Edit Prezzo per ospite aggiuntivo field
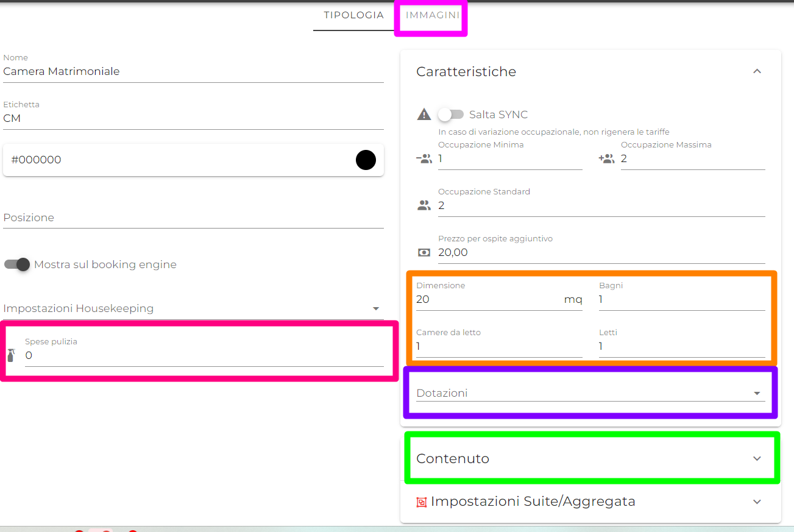 coord(601,253)
